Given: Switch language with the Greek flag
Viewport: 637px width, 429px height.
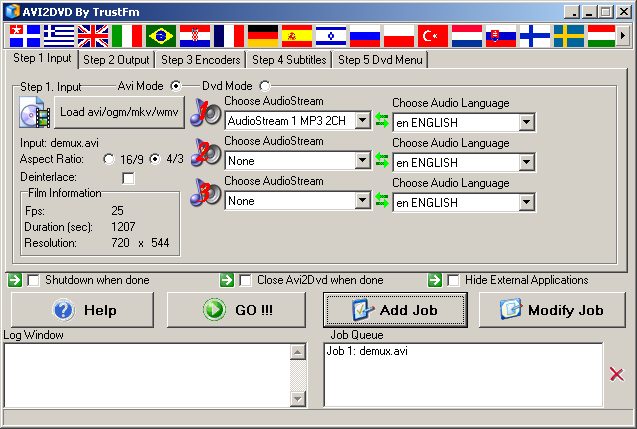Looking at the screenshot, I should point(59,36).
